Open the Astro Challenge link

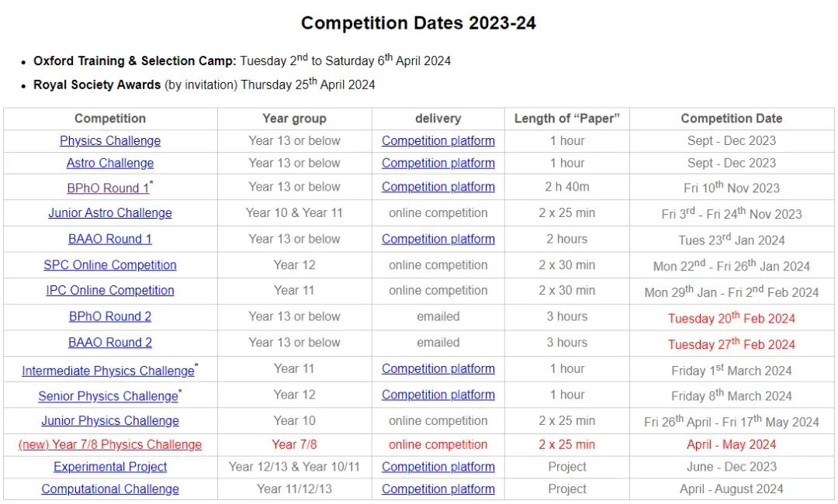pyautogui.click(x=110, y=164)
